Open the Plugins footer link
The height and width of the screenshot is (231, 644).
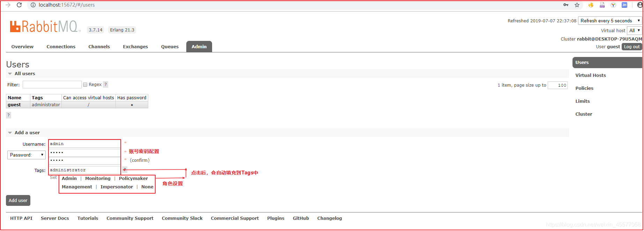point(276,218)
